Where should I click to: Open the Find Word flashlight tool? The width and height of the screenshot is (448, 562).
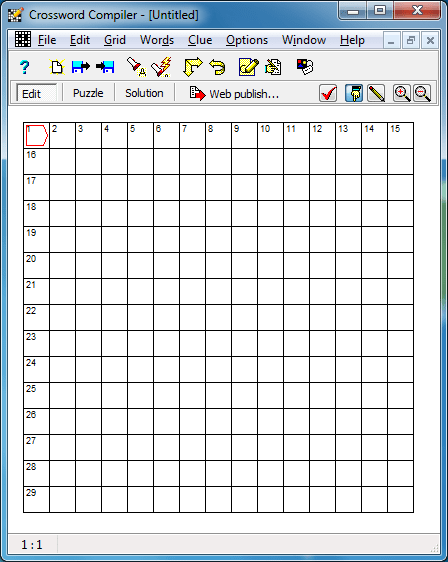pos(136,67)
